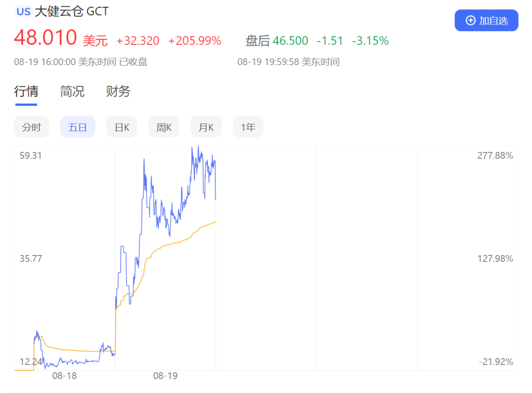This screenshot has width=532, height=393.
Task: Click the +205.99% change percentage
Action: click(x=195, y=41)
